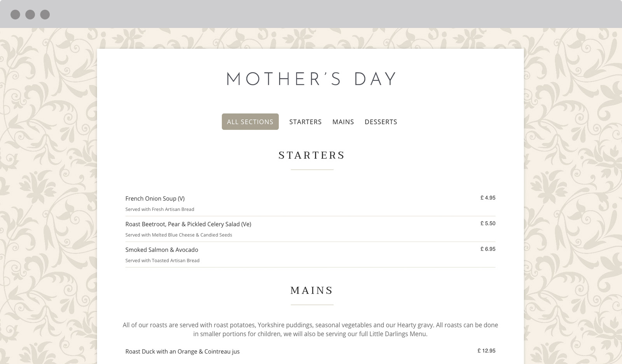
Task: Choose the Smoked Salmon & Avocado item
Action: click(162, 250)
